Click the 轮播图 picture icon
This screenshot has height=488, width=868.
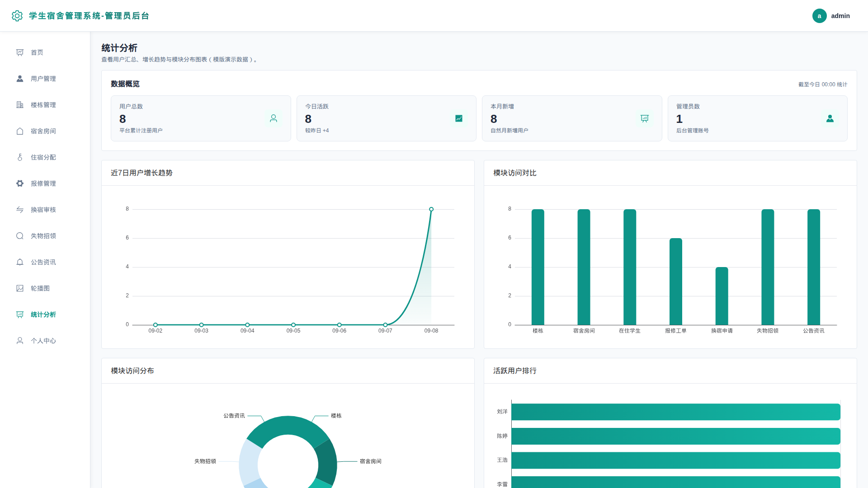(20, 288)
